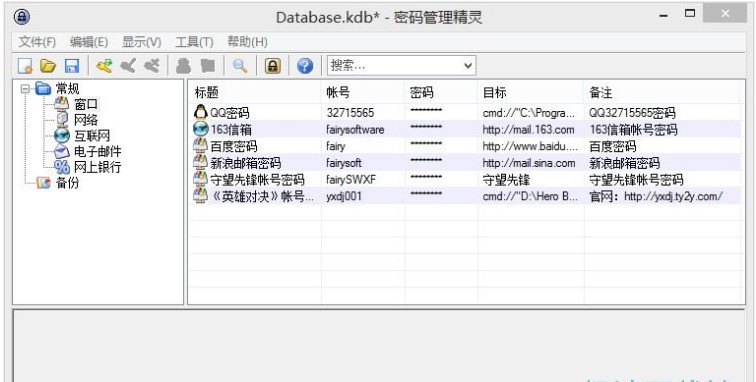This screenshot has height=382, width=756.
Task: Click target cell http://mail.sina.com
Action: [529, 163]
